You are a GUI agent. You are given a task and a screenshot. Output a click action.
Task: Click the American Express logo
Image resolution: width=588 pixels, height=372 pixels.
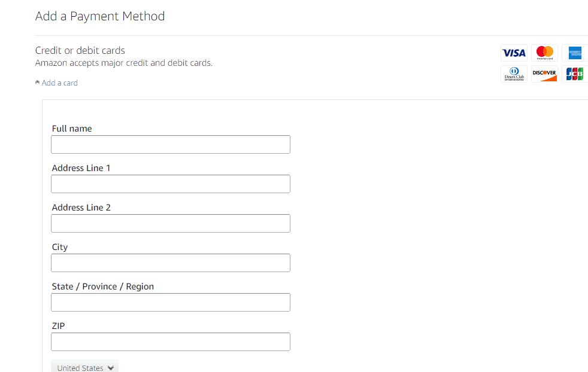coord(575,53)
